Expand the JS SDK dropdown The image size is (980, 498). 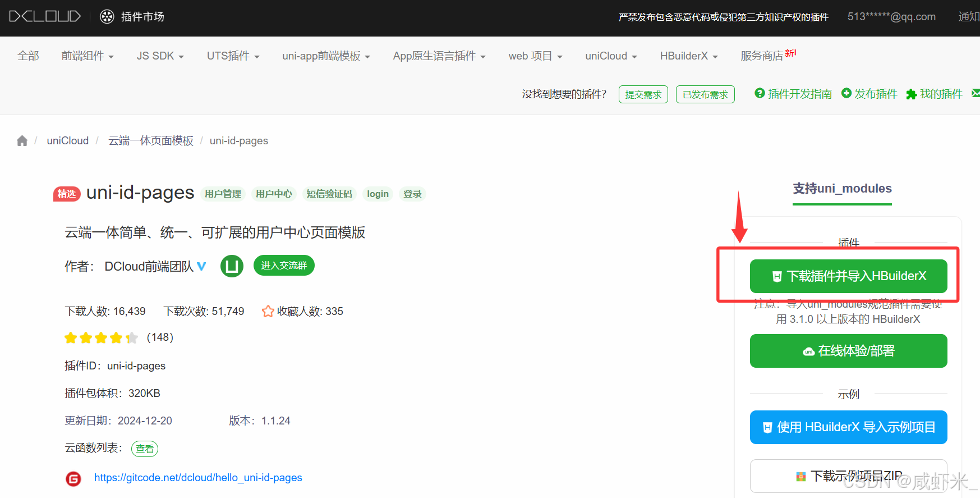[160, 56]
